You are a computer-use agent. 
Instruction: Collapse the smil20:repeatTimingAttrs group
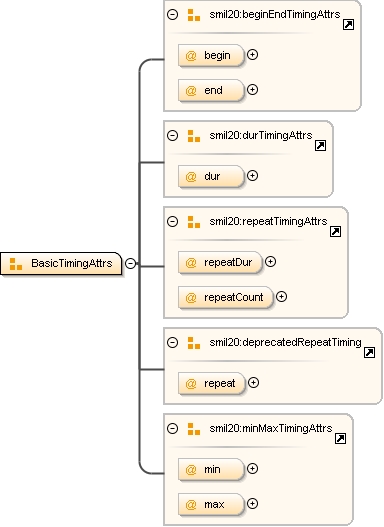[172, 221]
